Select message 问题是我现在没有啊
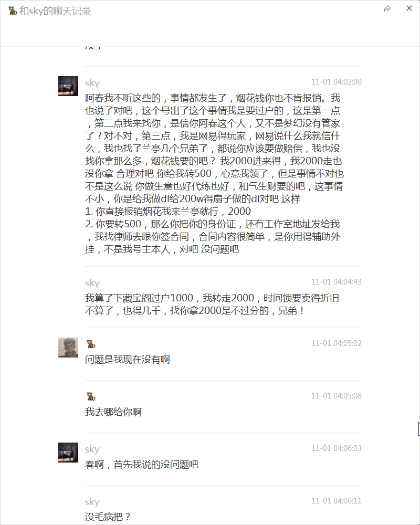Screen dimensions: 420x525 (128, 360)
